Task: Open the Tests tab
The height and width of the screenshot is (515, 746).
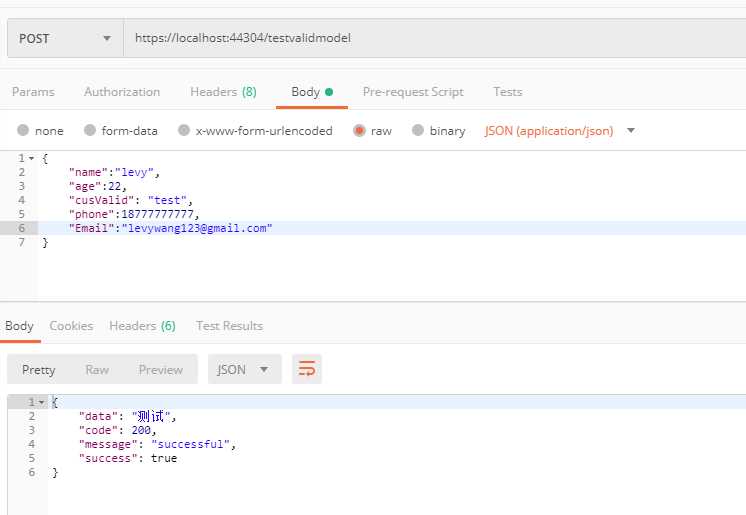Action: click(508, 92)
